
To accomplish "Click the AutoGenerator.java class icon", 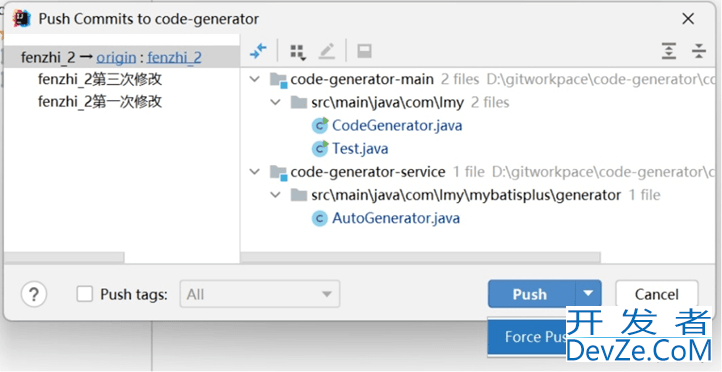I will pos(320,218).
